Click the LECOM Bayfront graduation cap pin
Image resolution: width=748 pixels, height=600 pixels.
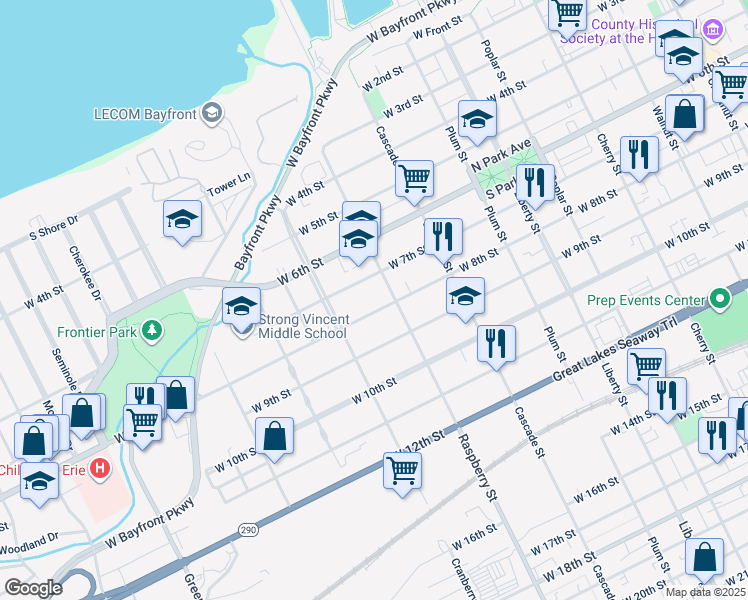(212, 114)
